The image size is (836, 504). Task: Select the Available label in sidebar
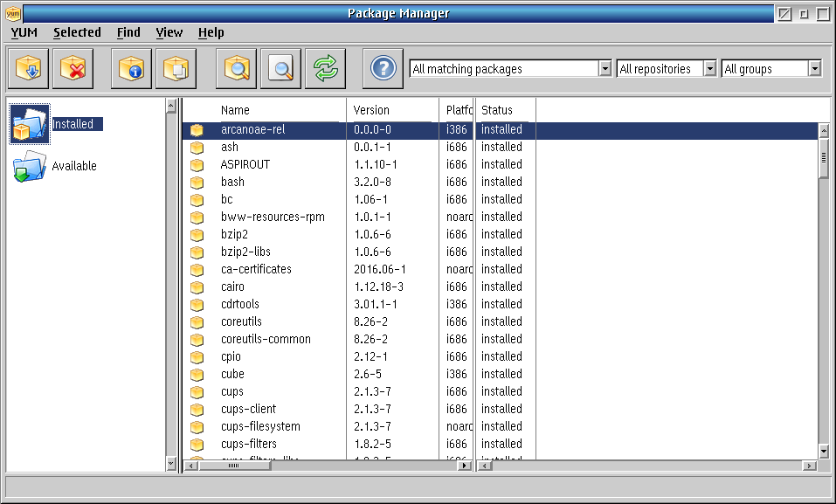[x=74, y=166]
